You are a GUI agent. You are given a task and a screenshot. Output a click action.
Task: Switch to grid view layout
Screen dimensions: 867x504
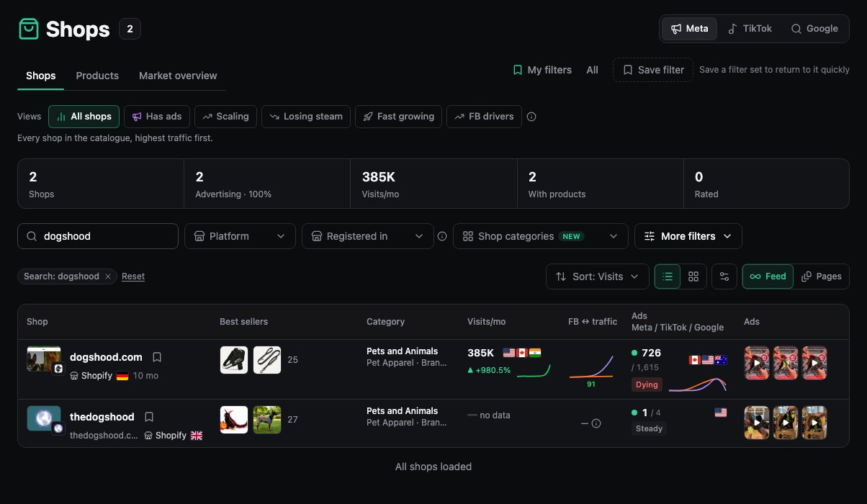pyautogui.click(x=693, y=276)
